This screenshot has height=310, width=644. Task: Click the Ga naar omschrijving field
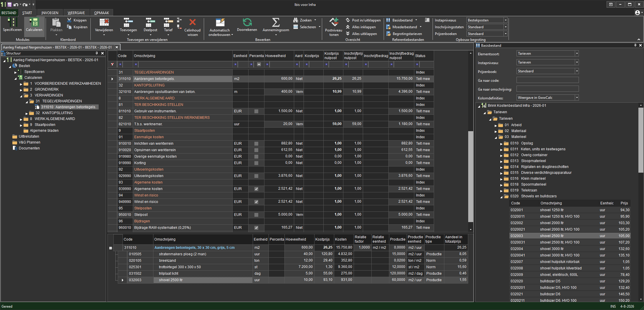click(547, 89)
